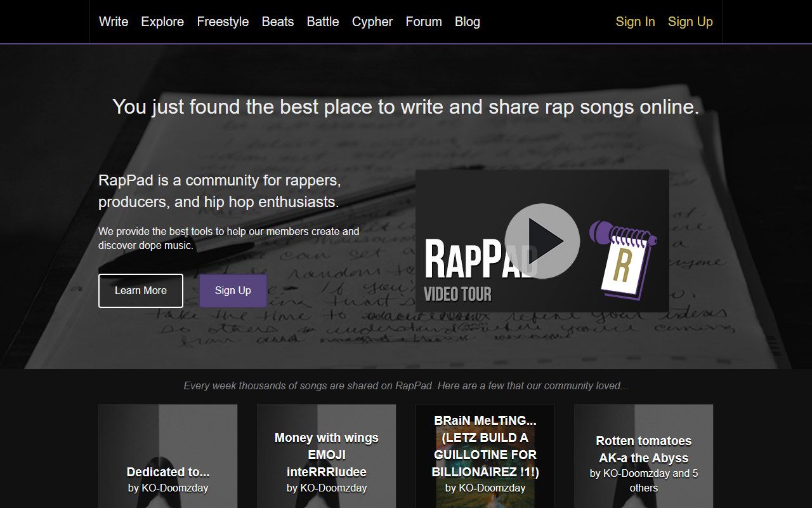
Task: Click the purple Sign Up button
Action: (233, 291)
